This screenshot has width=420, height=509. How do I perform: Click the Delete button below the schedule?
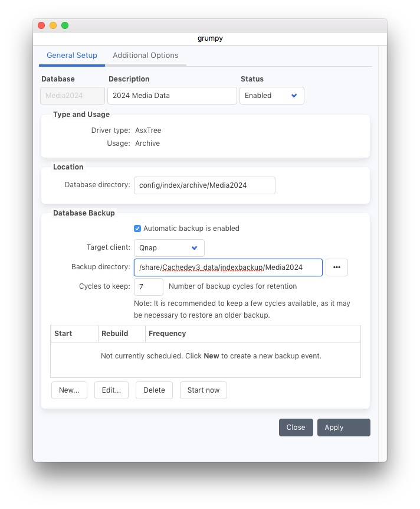[154, 390]
